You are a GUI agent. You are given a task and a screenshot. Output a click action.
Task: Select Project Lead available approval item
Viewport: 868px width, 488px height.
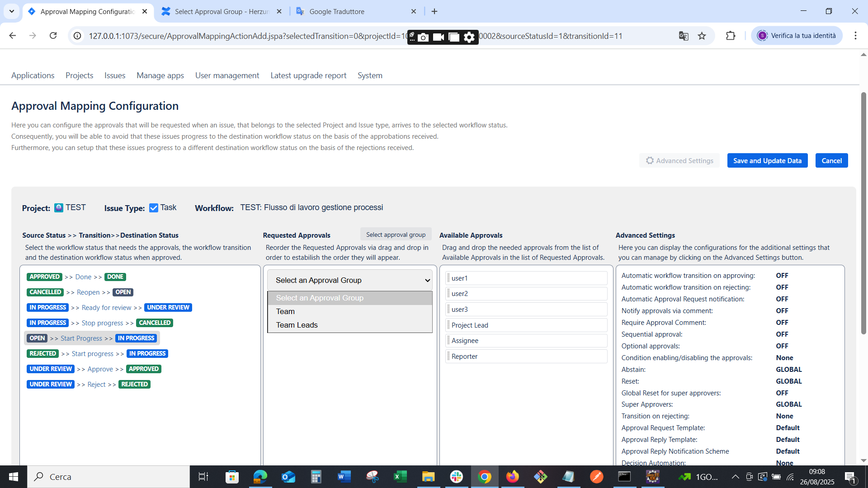[470, 325]
